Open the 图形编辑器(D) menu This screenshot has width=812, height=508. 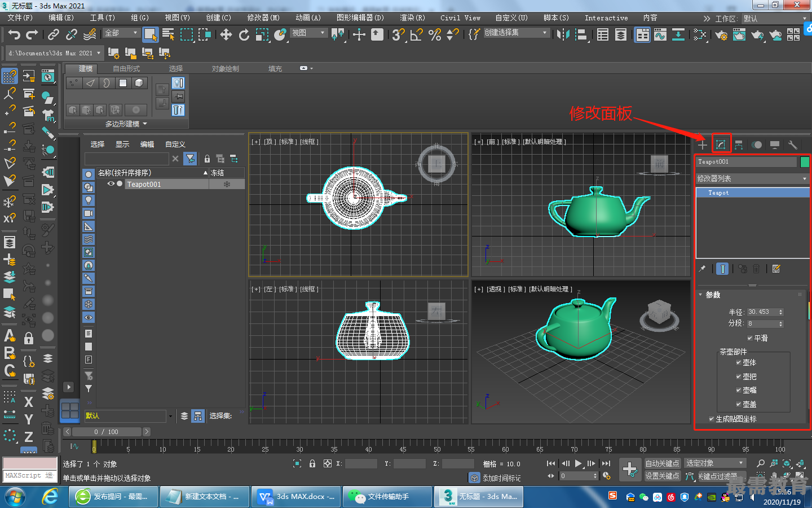tap(360, 18)
